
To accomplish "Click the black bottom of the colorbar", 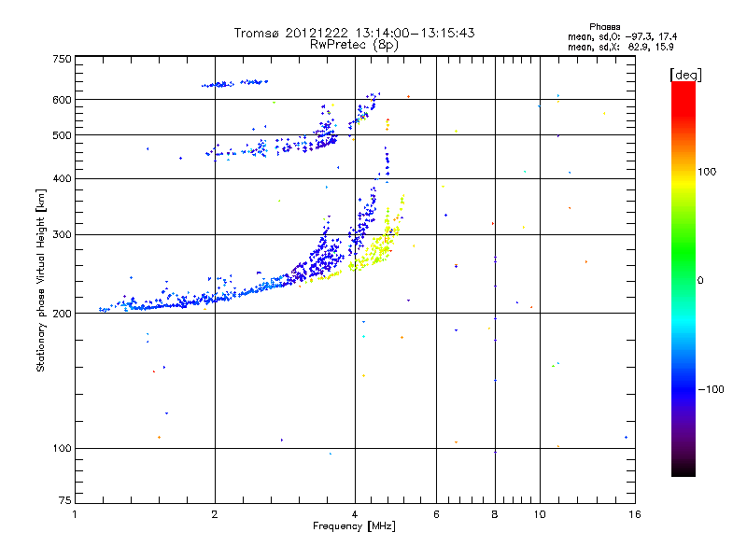I will point(684,469).
